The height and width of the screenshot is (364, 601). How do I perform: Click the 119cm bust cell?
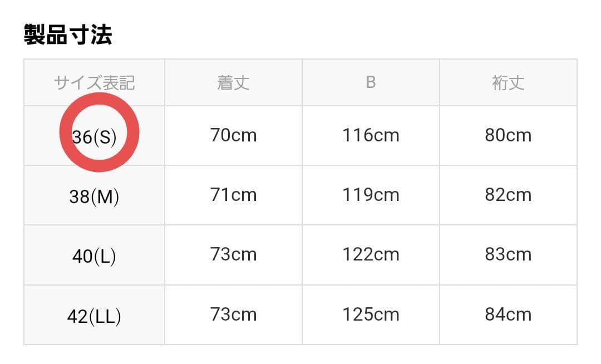pos(371,195)
